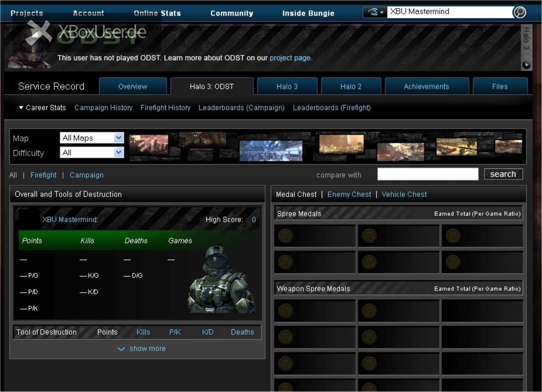542x392 pixels.
Task: Click second locked medal in Weapon Spree third row
Action: (369, 364)
